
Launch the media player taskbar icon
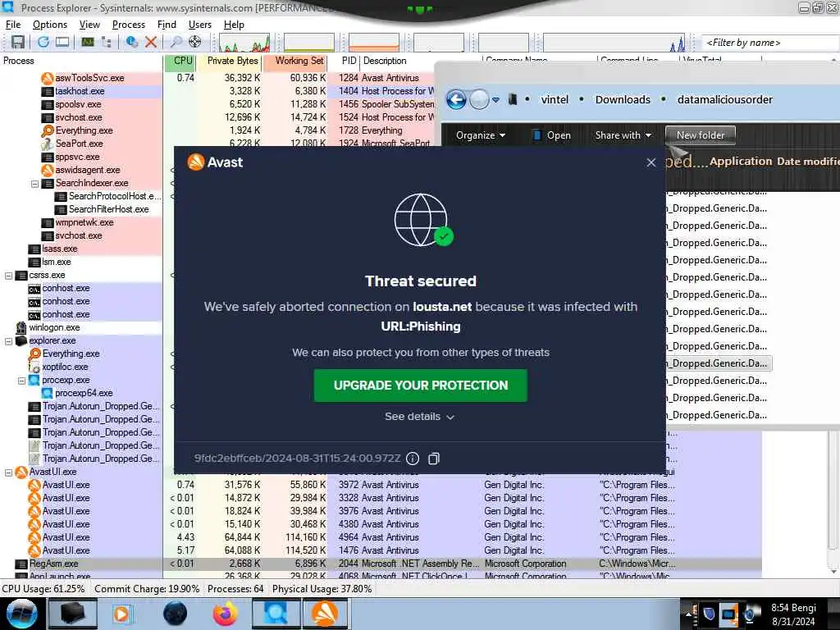pos(121,614)
